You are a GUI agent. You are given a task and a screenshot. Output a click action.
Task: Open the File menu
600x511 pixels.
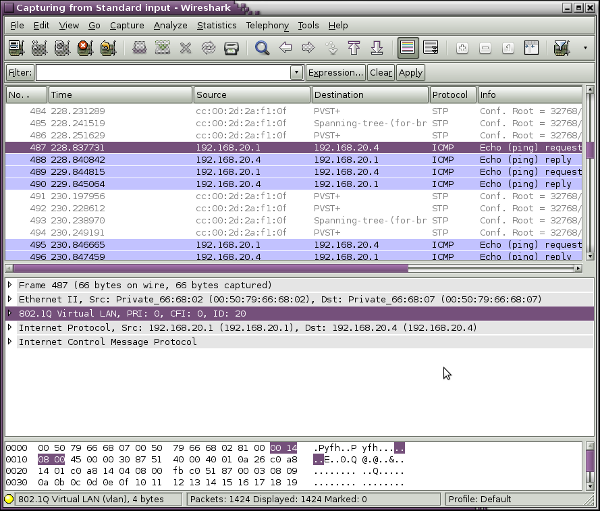click(x=17, y=25)
